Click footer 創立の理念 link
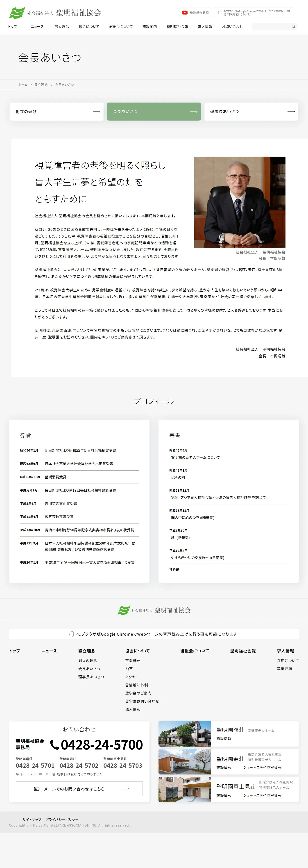 pos(88,661)
